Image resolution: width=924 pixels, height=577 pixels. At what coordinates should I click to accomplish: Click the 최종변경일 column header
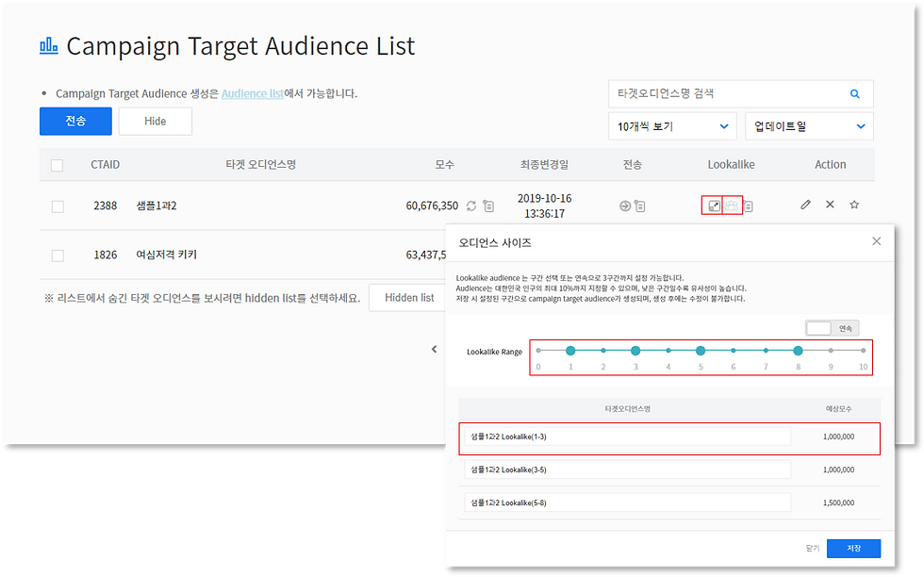tap(545, 164)
